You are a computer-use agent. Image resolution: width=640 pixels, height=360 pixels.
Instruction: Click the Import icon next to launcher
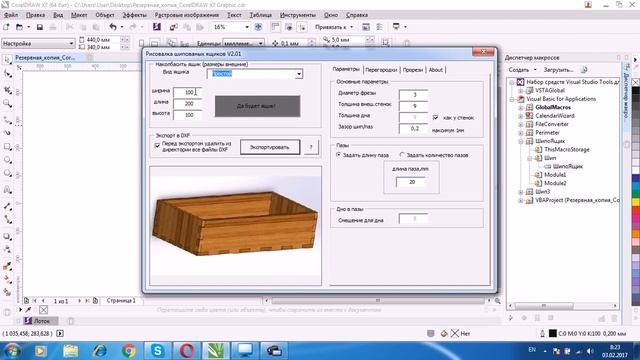click(x=173, y=27)
